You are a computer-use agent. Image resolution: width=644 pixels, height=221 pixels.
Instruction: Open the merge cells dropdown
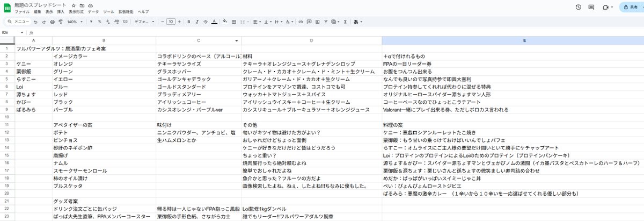click(x=244, y=22)
